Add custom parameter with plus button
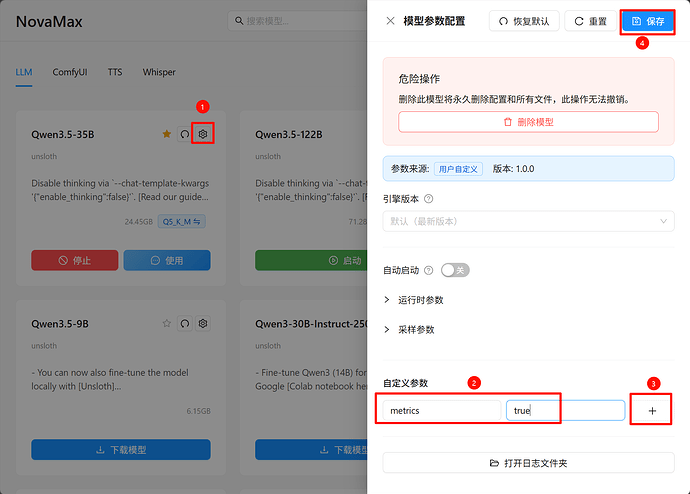 click(652, 410)
